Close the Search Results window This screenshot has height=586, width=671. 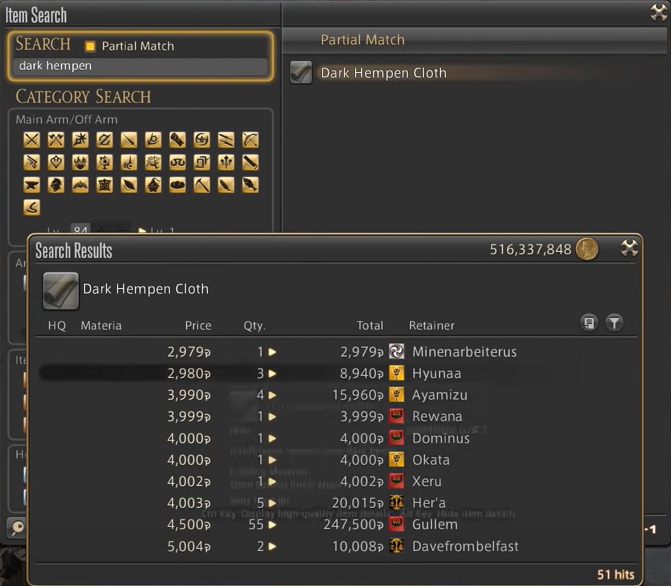coord(629,248)
